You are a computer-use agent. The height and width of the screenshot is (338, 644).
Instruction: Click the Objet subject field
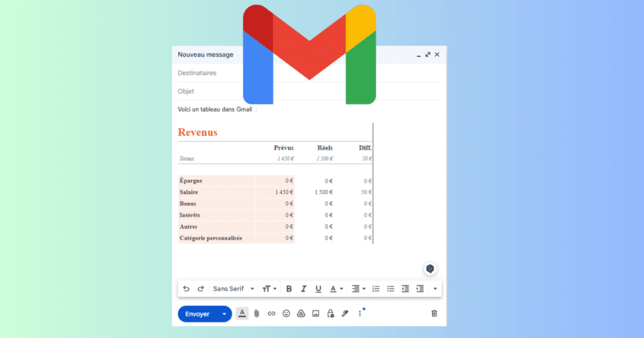point(308,91)
